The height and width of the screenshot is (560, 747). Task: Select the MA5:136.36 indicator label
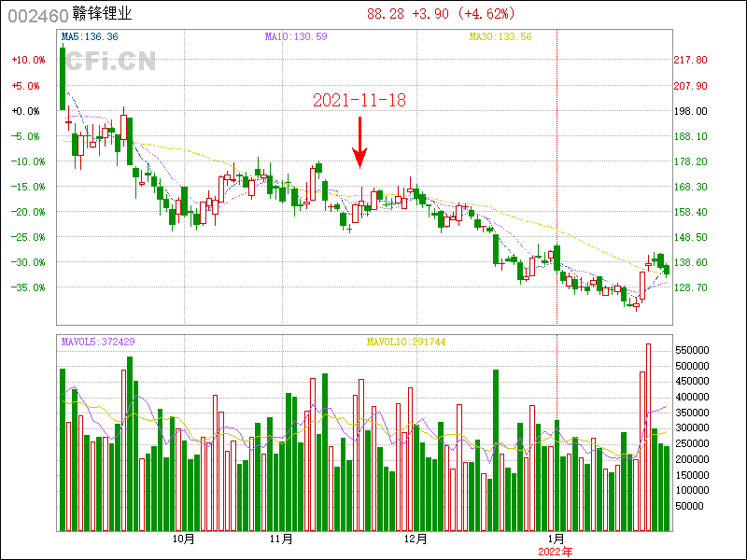tap(90, 36)
